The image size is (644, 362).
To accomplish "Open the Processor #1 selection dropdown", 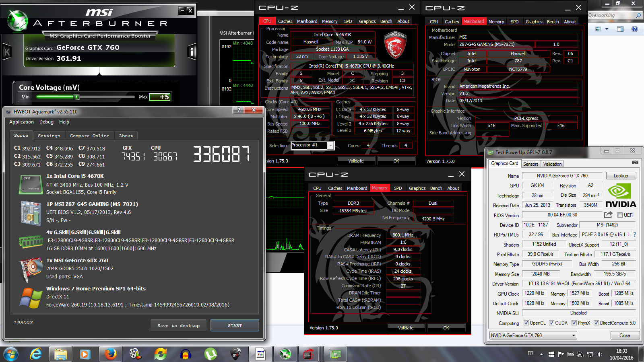I will point(312,145).
